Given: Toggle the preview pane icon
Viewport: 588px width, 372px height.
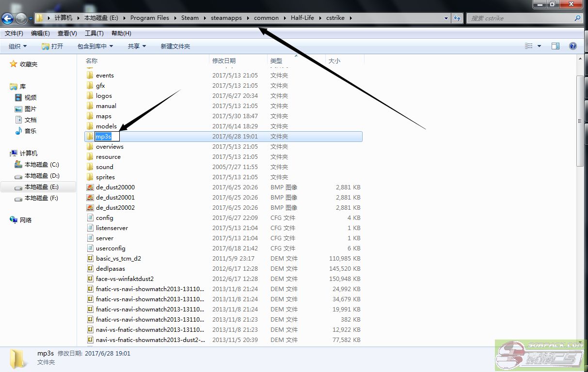Looking at the screenshot, I should [556, 46].
